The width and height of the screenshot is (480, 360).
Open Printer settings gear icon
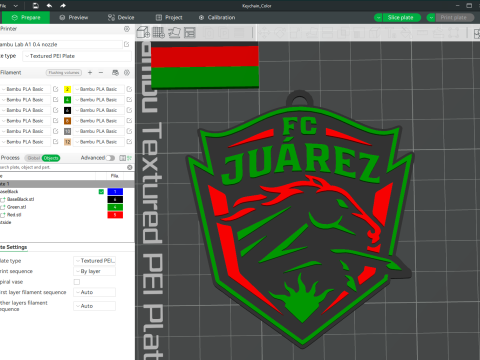pyautogui.click(x=127, y=29)
